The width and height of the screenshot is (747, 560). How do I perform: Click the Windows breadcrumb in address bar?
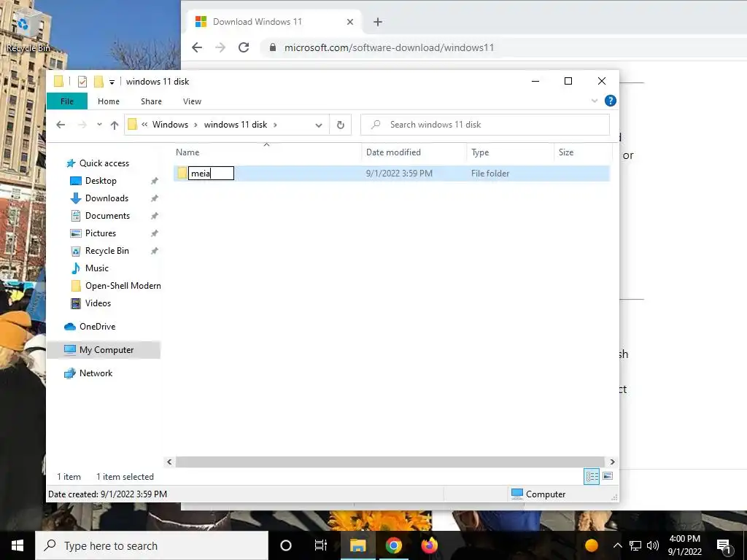click(x=170, y=124)
